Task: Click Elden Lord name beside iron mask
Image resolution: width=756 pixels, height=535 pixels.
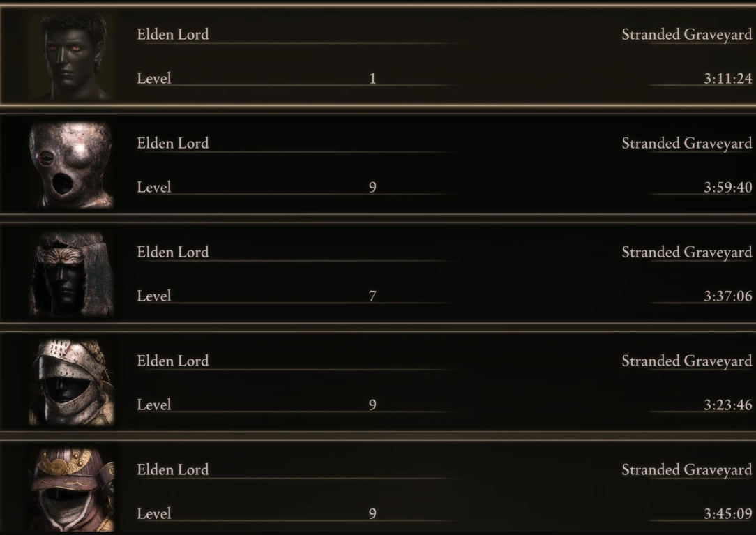Action: (x=172, y=143)
